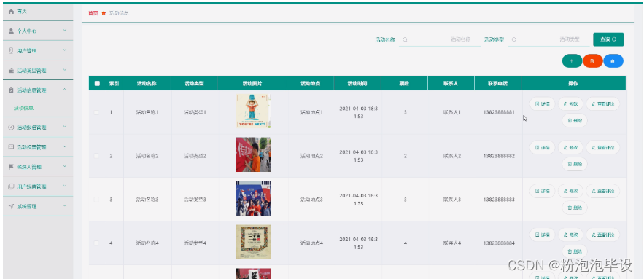Click the 活动时间 column header
The image size is (644, 279).
pyautogui.click(x=357, y=83)
